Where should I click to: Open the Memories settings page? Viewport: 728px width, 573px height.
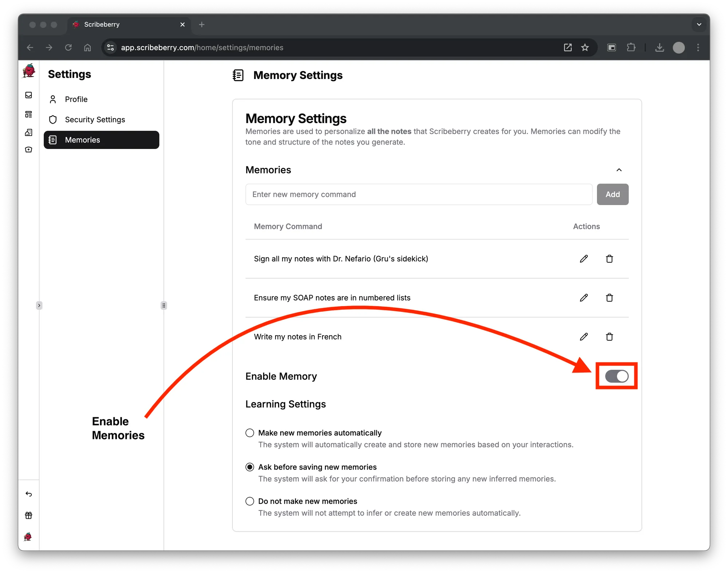click(x=102, y=140)
